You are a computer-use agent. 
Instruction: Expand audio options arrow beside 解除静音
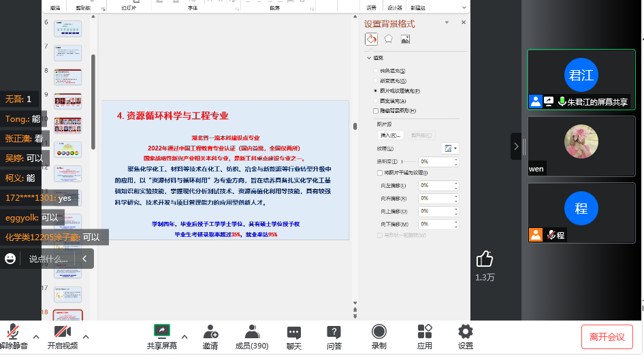pos(36,336)
